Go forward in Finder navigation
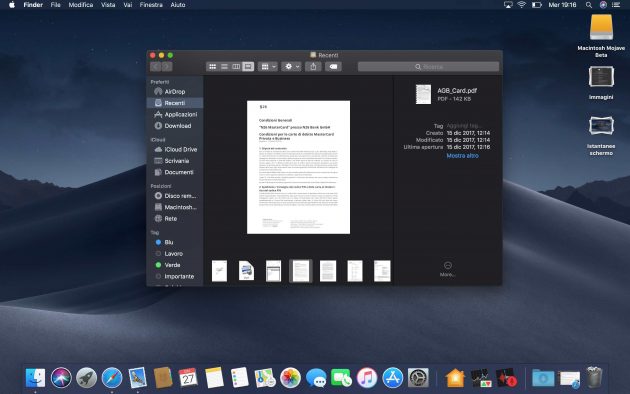This screenshot has width=630, height=394. (167, 67)
